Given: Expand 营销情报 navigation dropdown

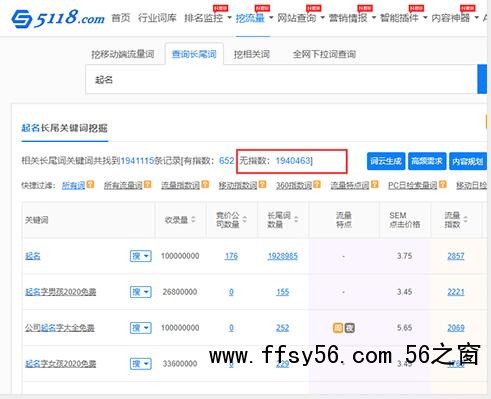Looking at the screenshot, I should [374, 18].
